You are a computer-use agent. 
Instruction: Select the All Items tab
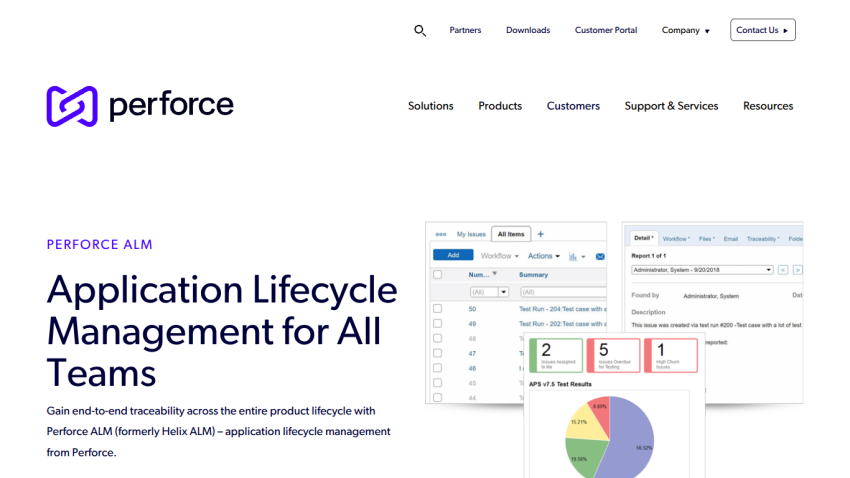(511, 234)
